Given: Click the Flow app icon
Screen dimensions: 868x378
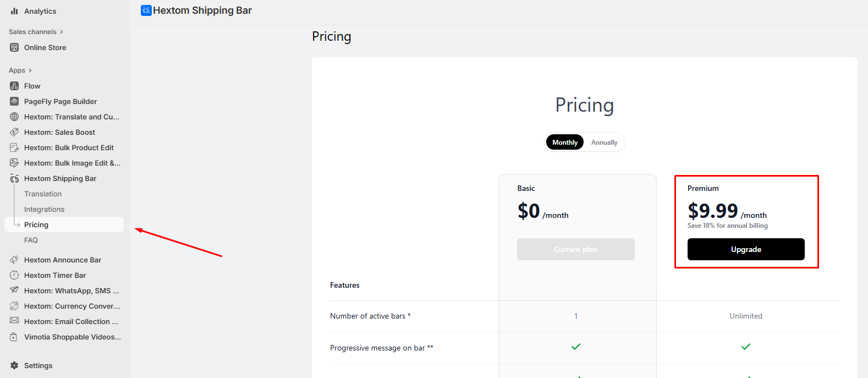Looking at the screenshot, I should 14,86.
